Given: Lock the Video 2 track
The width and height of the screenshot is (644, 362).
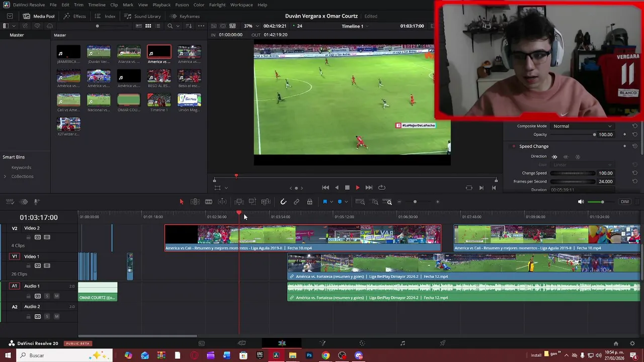Looking at the screenshot, I should click(x=28, y=237).
